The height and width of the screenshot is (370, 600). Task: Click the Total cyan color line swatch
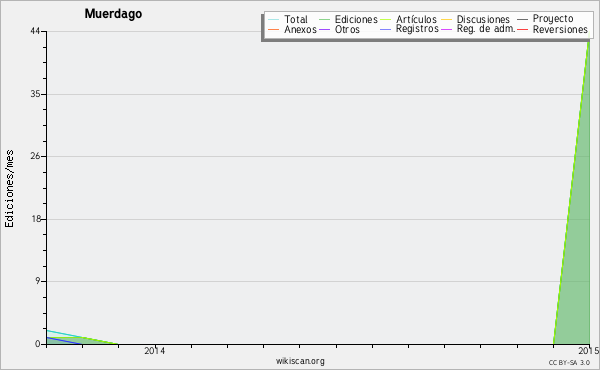(x=274, y=20)
